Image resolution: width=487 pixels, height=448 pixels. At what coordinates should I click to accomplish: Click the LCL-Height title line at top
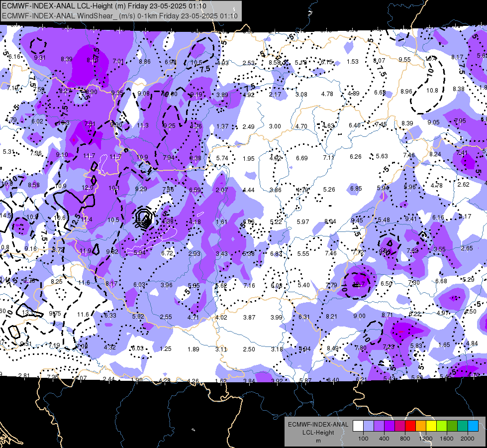(x=104, y=6)
